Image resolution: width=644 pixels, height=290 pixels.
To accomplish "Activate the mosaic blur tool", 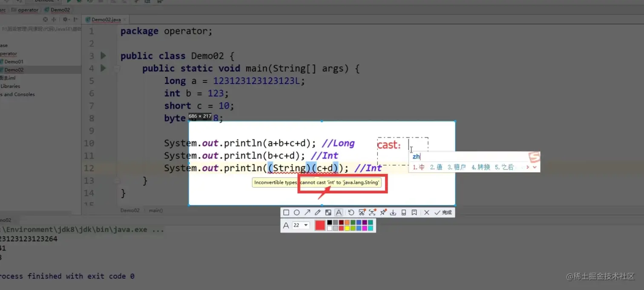I will click(x=328, y=212).
